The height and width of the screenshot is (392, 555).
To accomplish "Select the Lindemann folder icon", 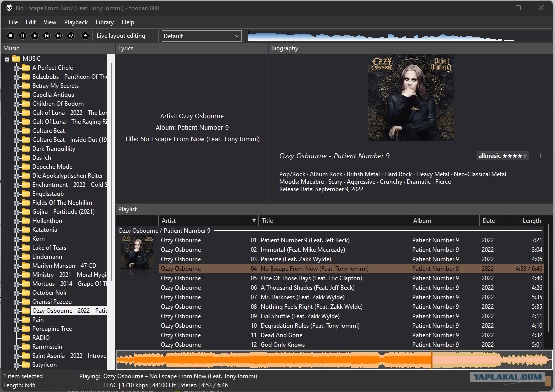I will (x=26, y=256).
